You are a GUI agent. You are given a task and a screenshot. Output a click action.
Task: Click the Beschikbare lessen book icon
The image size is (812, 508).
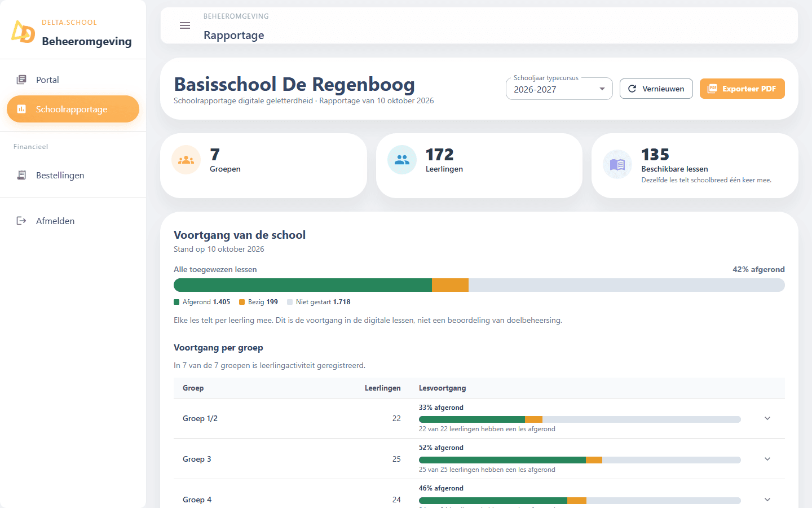click(617, 164)
